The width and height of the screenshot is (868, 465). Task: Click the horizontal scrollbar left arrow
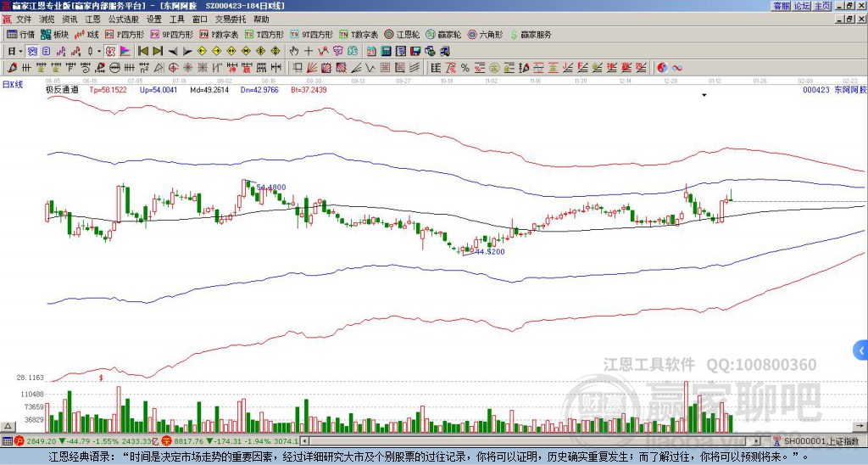click(304, 441)
